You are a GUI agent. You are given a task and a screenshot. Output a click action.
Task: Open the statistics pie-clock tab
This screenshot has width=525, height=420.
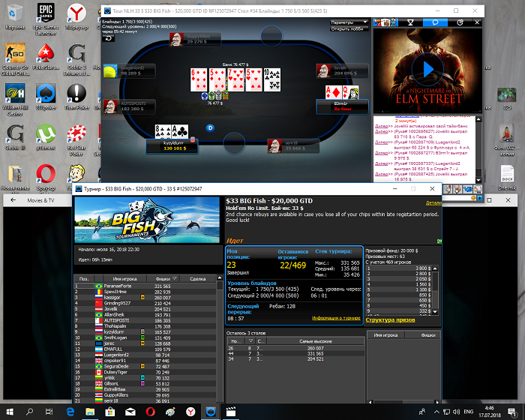pyautogui.click(x=460, y=22)
